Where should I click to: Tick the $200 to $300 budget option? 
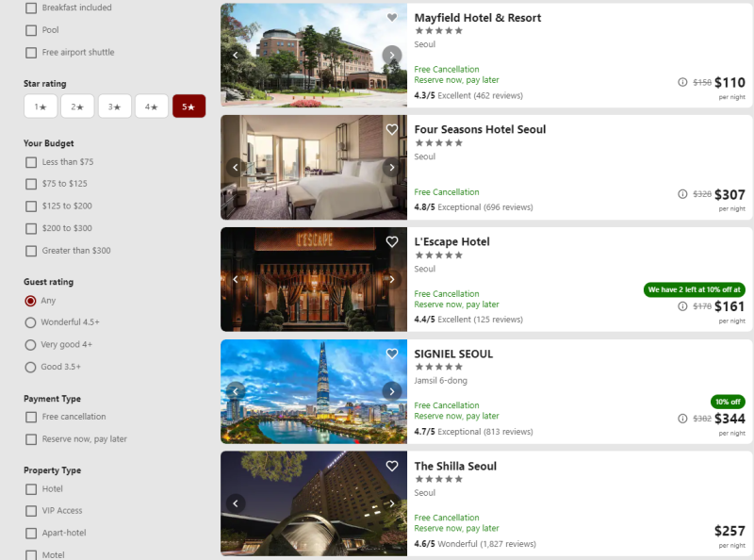coord(31,228)
